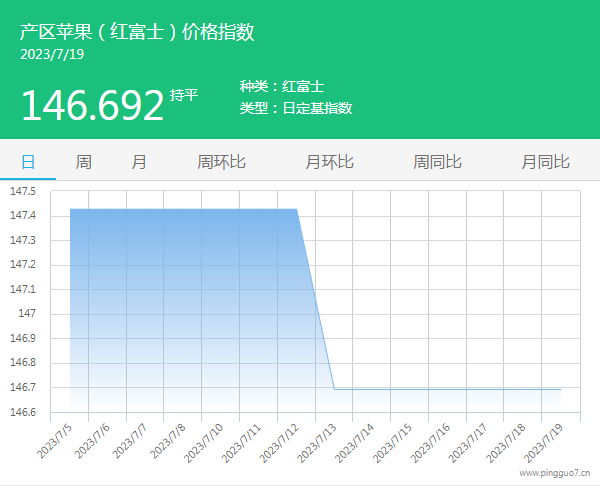Select the 周同比 tab
600x486 pixels.
point(437,161)
